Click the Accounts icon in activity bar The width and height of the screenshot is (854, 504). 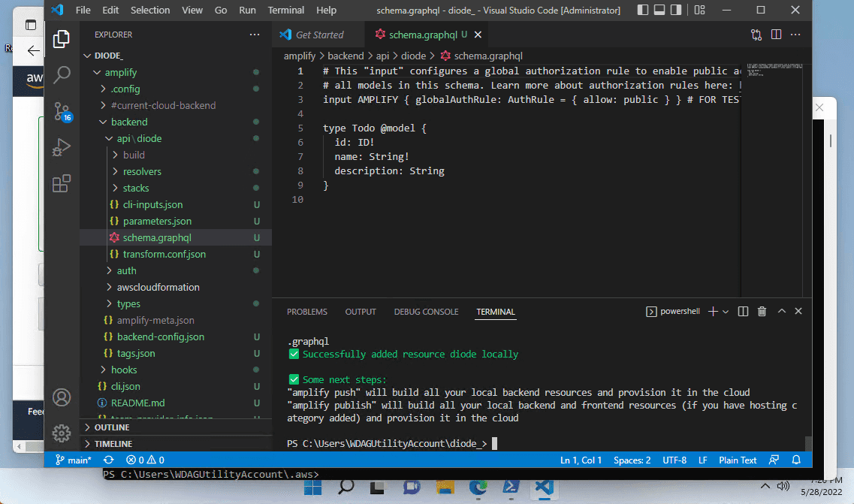[x=62, y=397]
